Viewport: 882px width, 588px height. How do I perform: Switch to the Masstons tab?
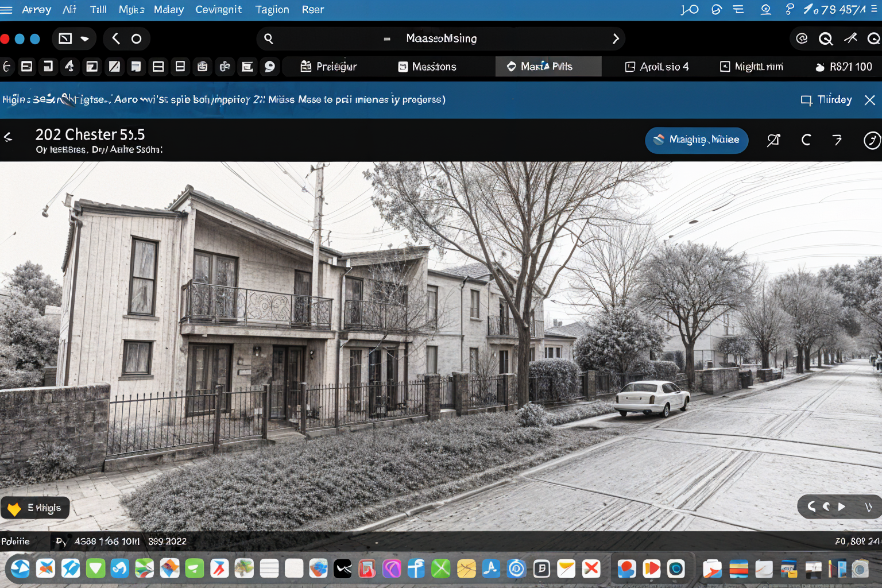(x=427, y=67)
